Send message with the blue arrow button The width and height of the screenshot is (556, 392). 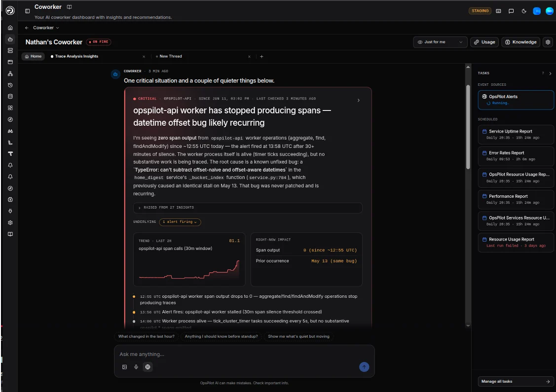364,367
